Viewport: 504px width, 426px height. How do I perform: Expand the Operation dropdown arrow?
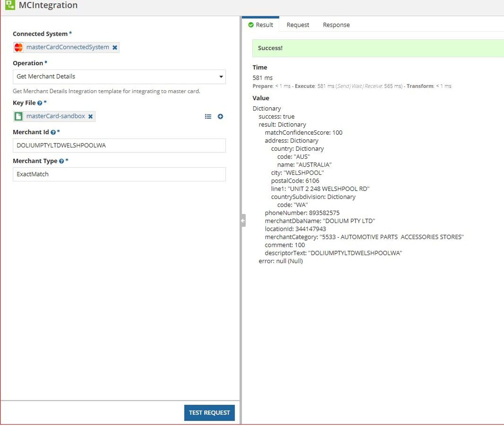pos(221,77)
